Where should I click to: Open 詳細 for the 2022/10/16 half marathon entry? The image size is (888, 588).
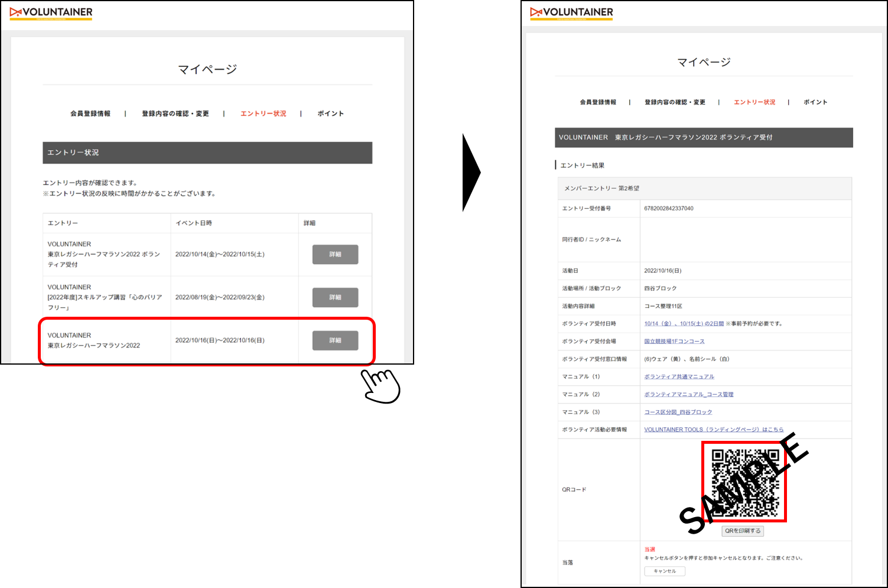point(335,340)
